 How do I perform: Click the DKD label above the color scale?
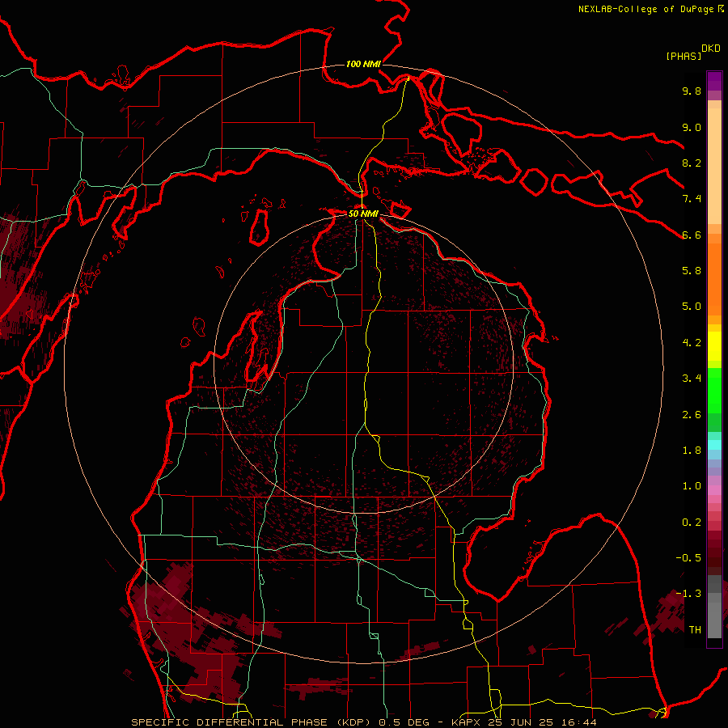click(x=711, y=49)
